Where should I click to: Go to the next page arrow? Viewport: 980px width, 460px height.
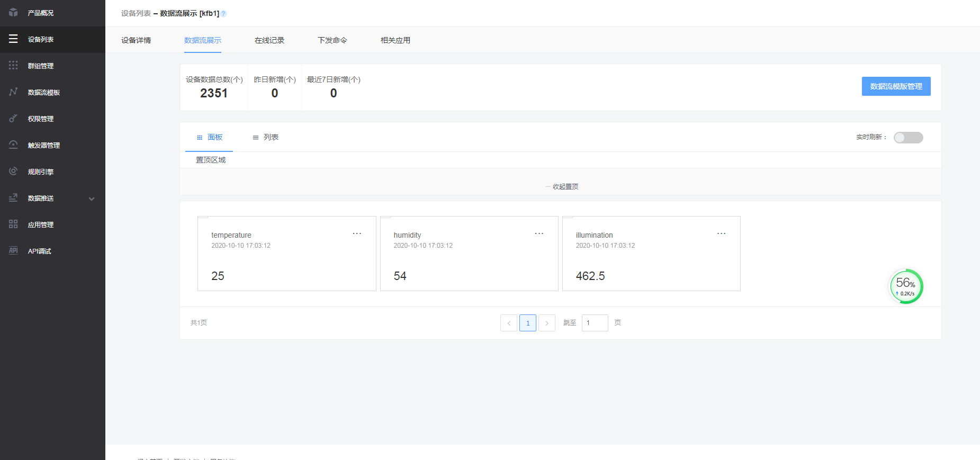click(547, 323)
